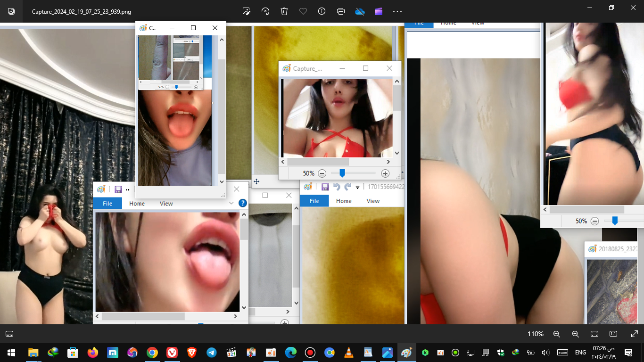Open the Edit image tool
644x362 pixels.
click(x=246, y=11)
